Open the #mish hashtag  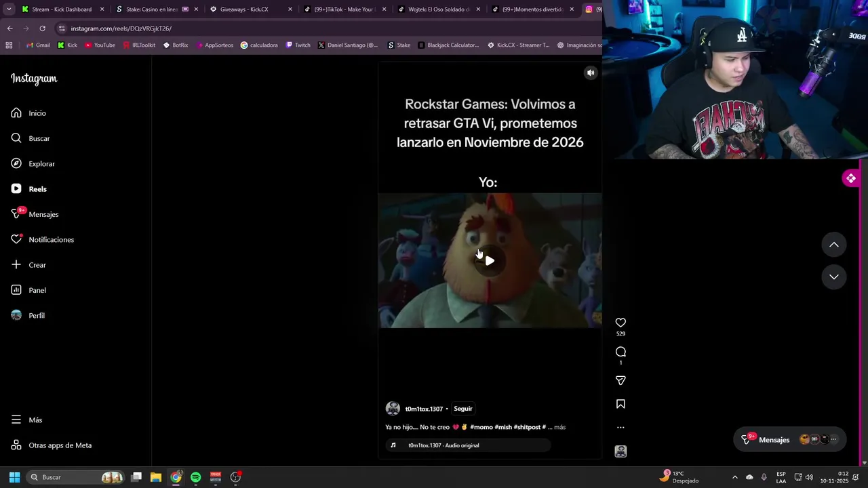503,427
